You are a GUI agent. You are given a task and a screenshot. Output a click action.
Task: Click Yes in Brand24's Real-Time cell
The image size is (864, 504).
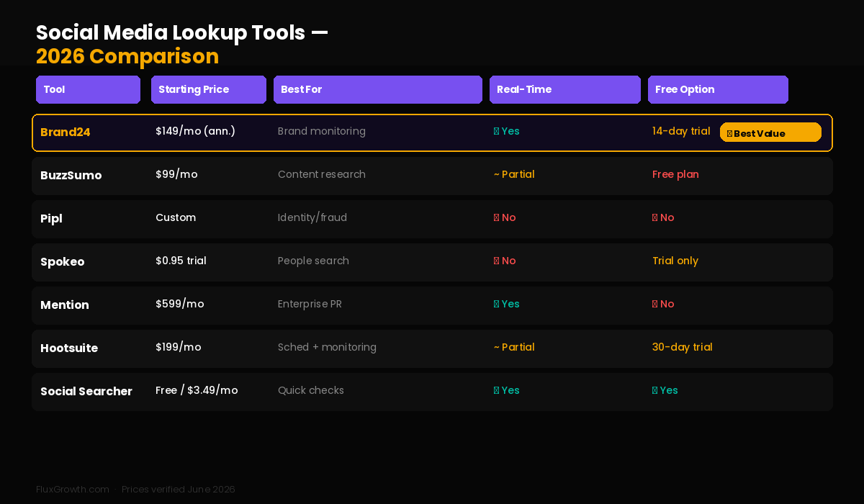[507, 131]
